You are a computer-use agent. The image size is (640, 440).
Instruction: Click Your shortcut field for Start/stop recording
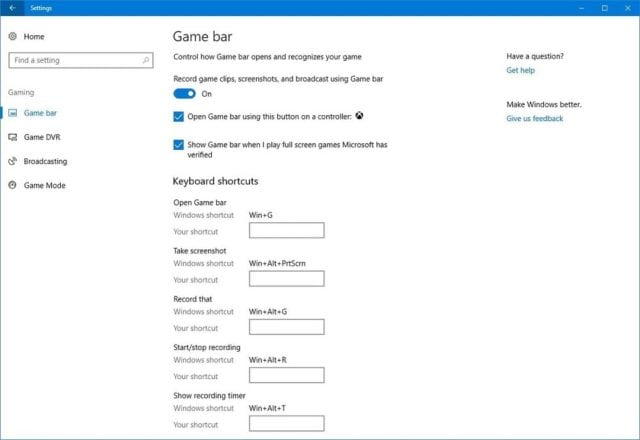(x=287, y=375)
